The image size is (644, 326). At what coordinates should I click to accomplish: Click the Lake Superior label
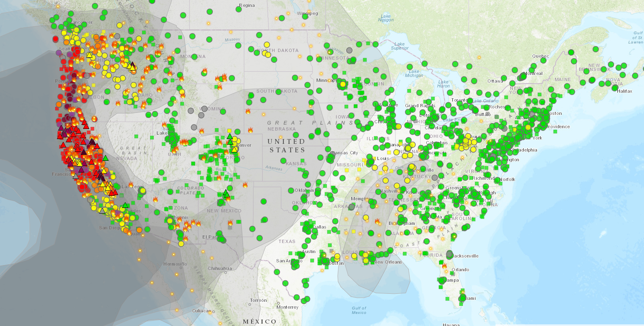click(400, 46)
